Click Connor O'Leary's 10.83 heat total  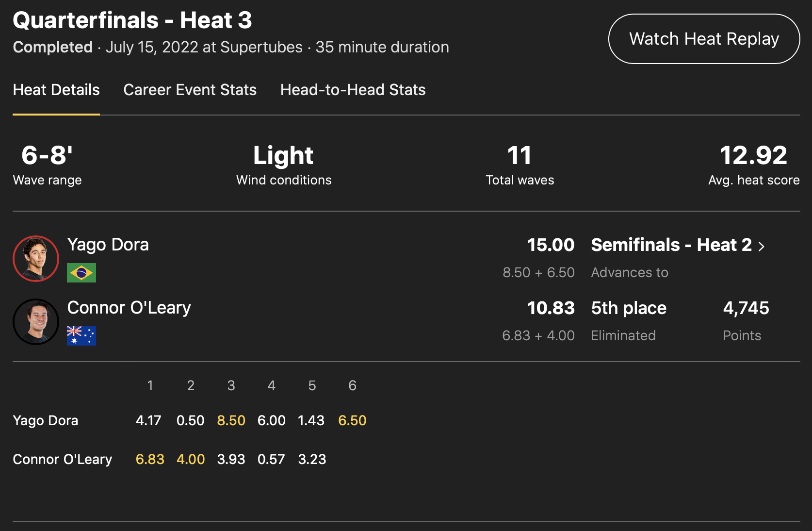click(551, 308)
